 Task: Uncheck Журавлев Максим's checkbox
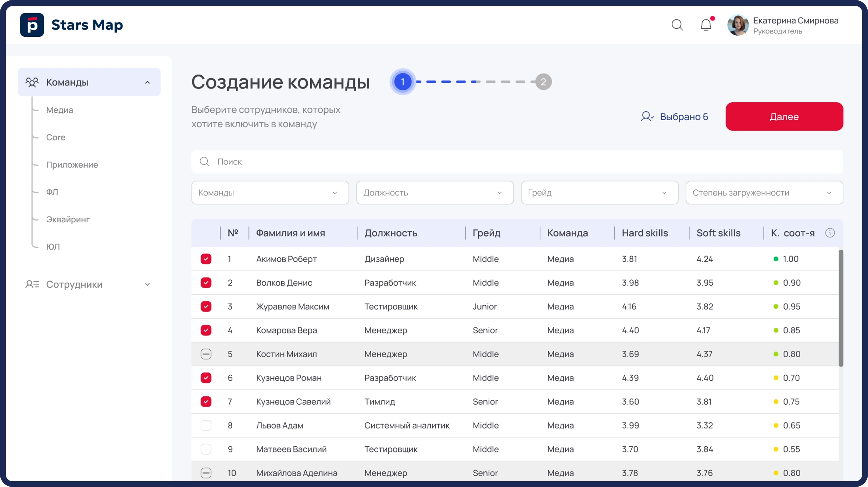[x=206, y=306]
